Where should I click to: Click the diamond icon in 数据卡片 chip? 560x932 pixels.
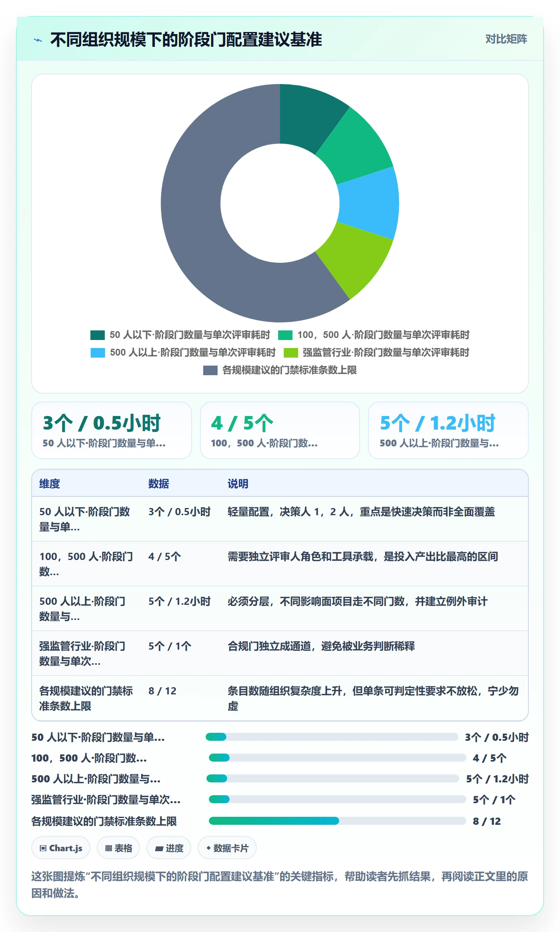tap(208, 848)
